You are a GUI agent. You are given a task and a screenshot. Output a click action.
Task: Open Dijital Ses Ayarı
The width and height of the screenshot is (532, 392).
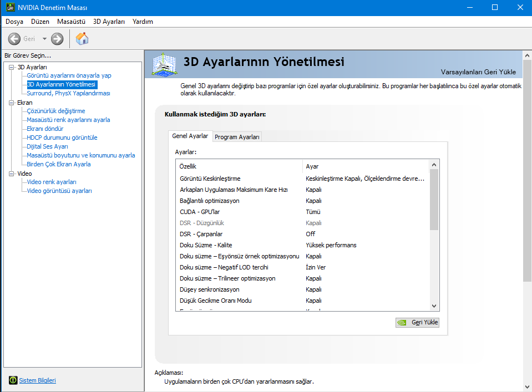[x=48, y=146]
